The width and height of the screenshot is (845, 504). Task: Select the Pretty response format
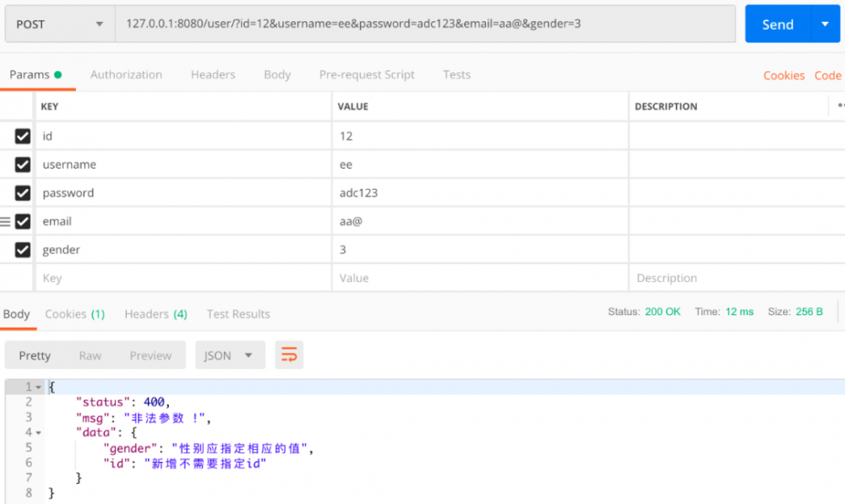click(34, 355)
